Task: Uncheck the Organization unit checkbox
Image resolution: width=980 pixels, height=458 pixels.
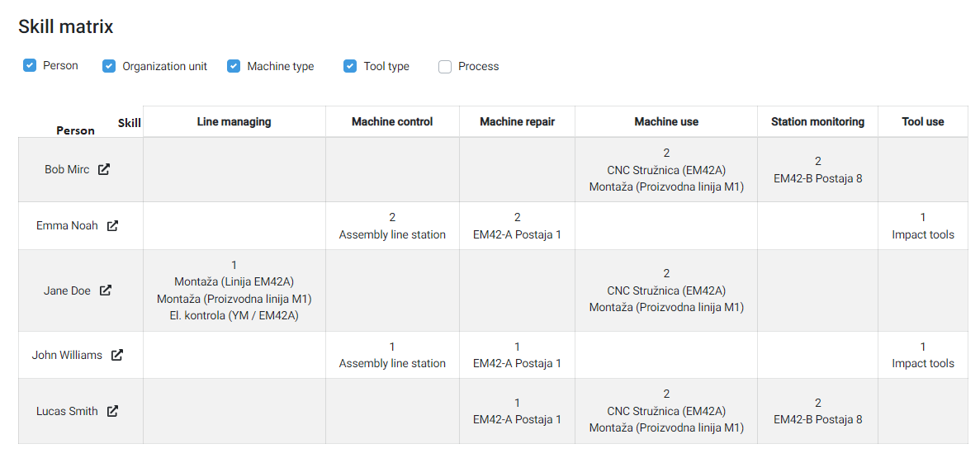Action: point(109,66)
